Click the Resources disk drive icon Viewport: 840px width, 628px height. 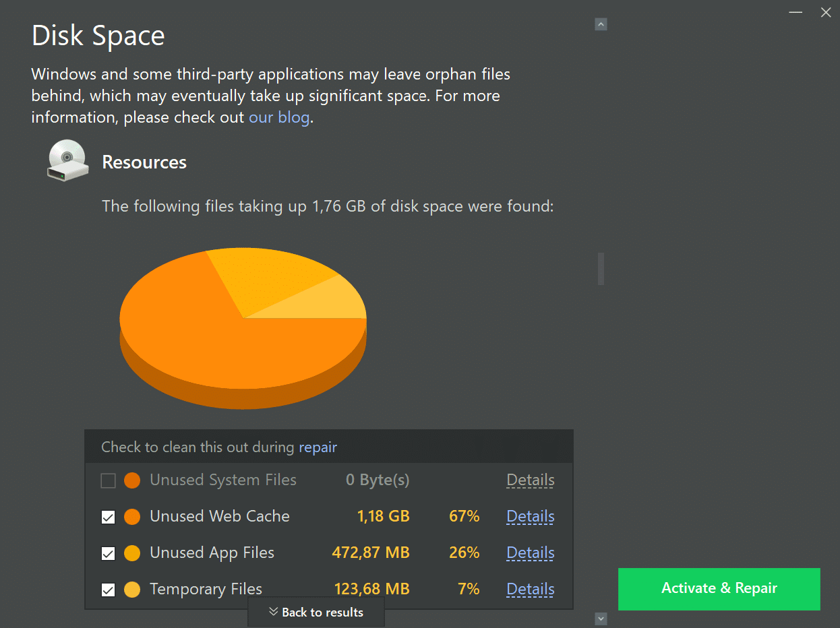[67, 160]
